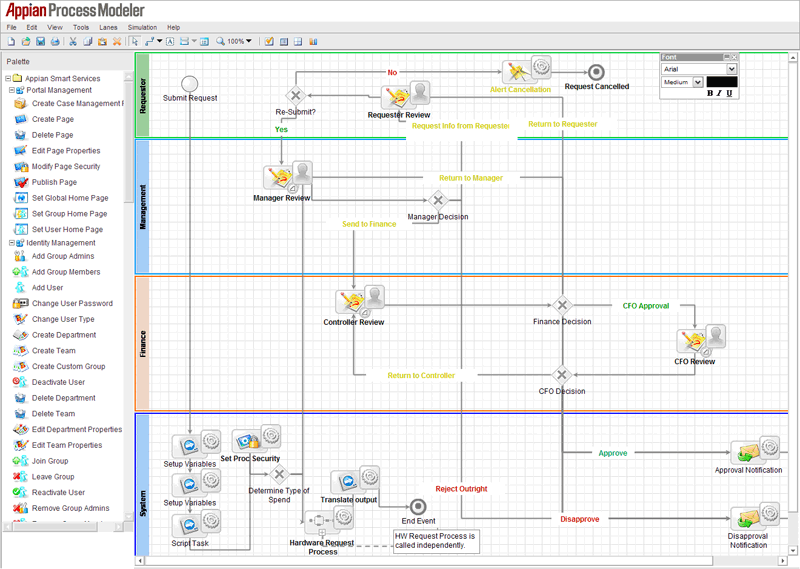
Task: Collapse the Identity Management group
Action: (x=11, y=243)
